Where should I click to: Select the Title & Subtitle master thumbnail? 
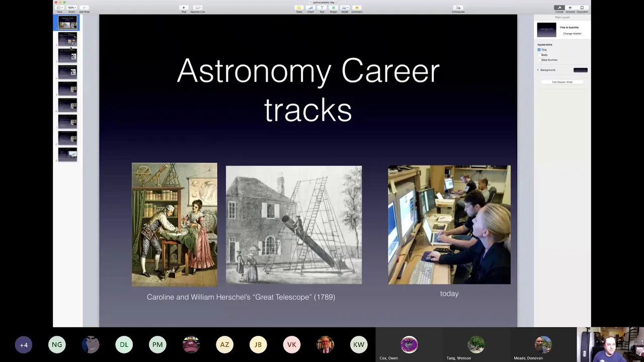coord(546,30)
